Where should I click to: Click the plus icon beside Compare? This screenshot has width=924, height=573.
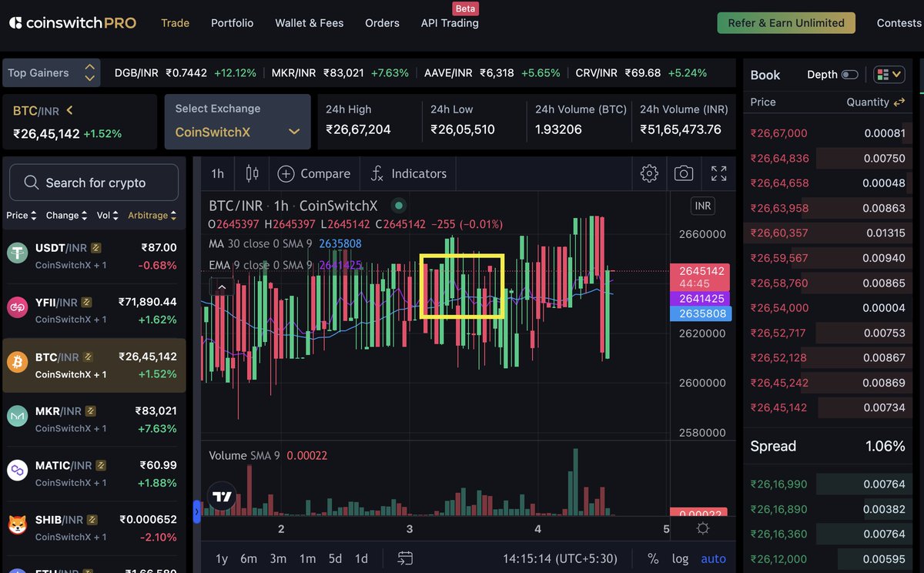(286, 173)
